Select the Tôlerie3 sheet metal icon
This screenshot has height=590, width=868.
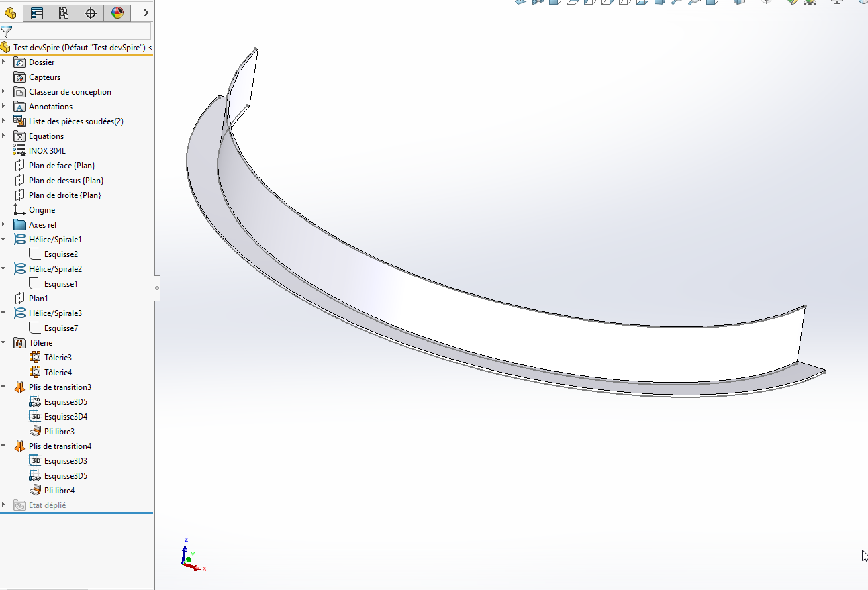(36, 358)
